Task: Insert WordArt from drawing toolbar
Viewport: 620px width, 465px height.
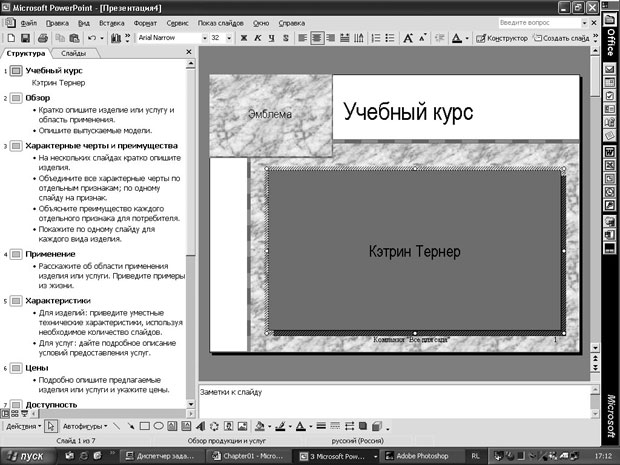Action: click(x=200, y=426)
